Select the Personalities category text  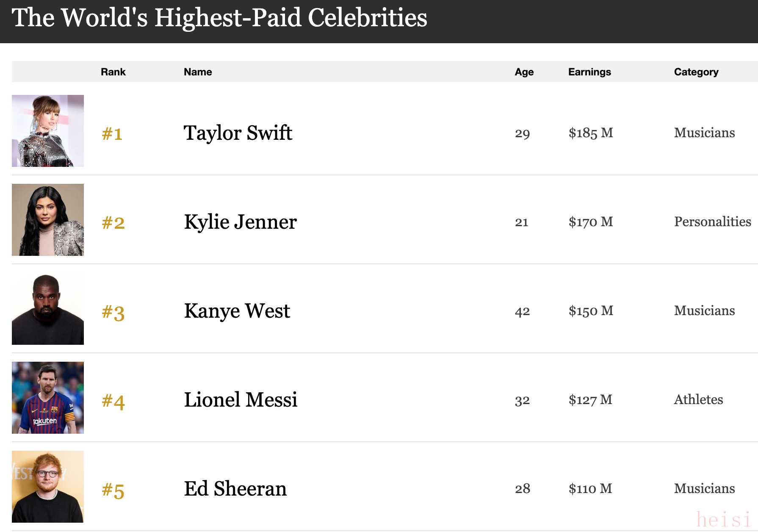712,222
